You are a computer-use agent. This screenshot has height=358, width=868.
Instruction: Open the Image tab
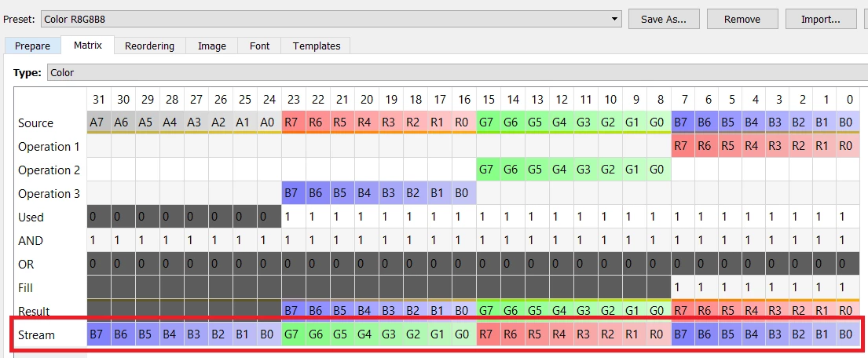point(212,46)
